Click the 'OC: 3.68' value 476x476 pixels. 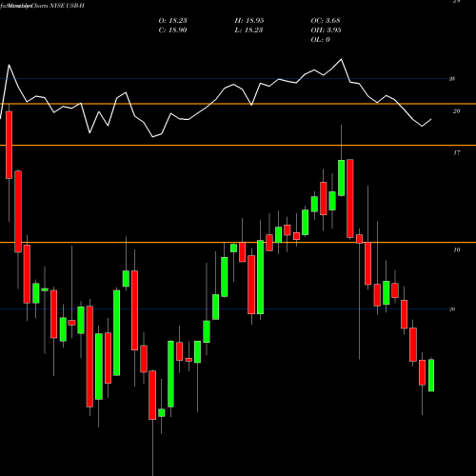326,21
